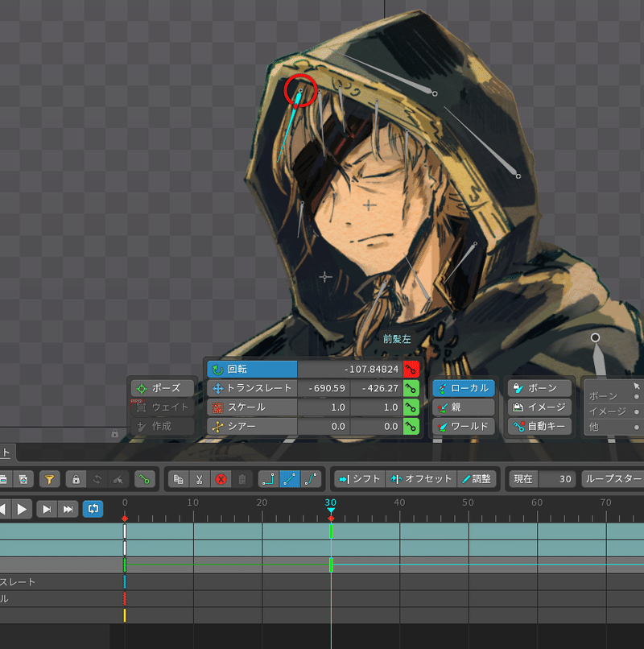Jump to the last frame
Viewport: 644px width, 649px height.
(x=68, y=509)
